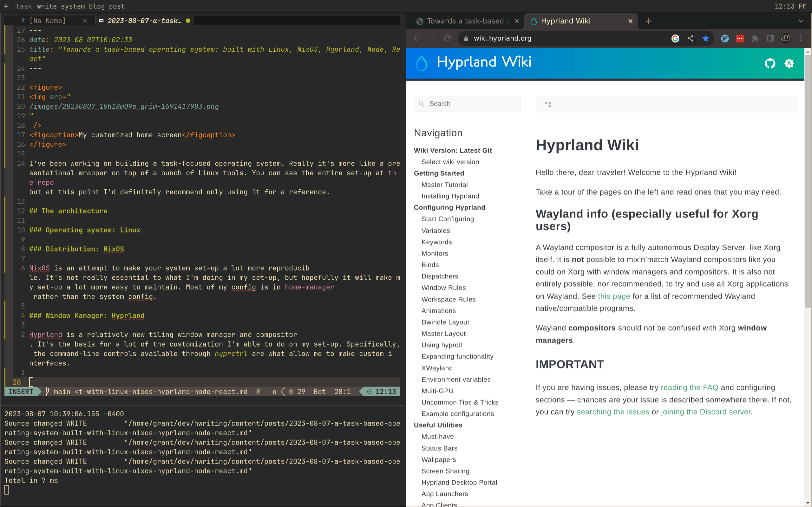
Task: Follow the reading the FAQ link
Action: coord(689,387)
